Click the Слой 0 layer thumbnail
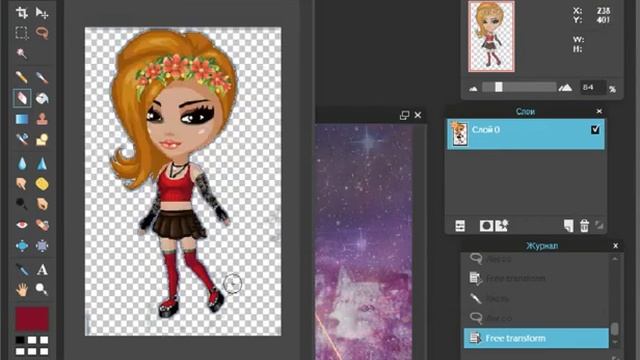 460,134
